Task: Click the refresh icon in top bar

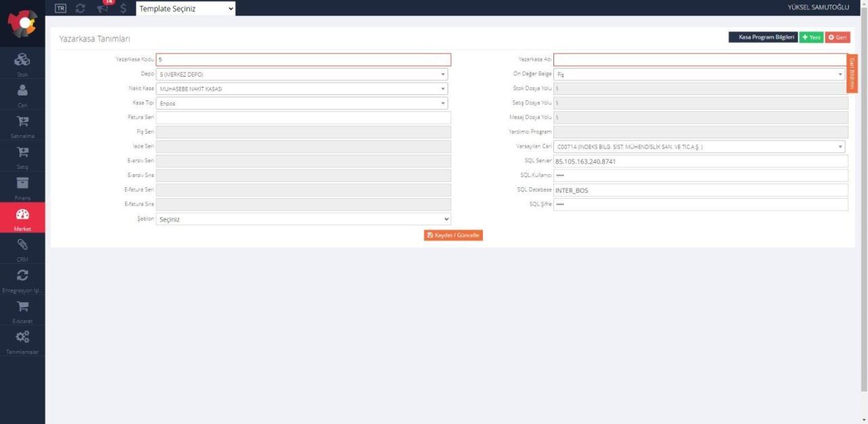Action: [x=81, y=8]
